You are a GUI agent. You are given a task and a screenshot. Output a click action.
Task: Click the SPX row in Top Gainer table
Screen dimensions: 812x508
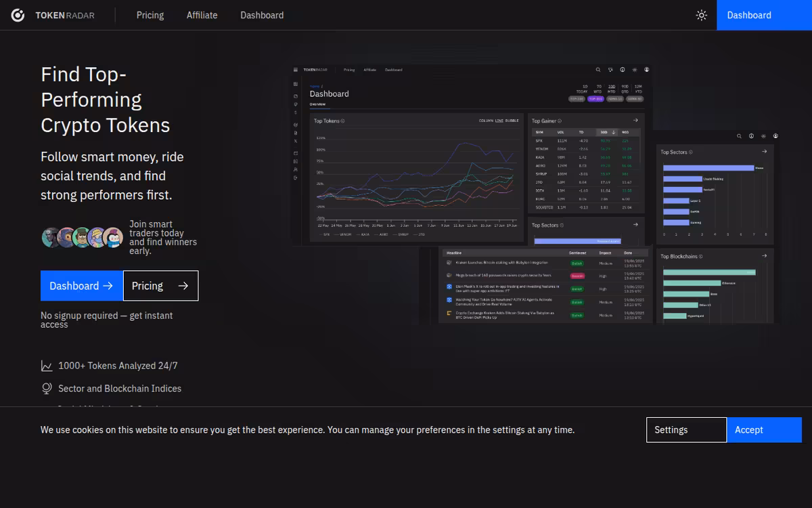(586, 141)
